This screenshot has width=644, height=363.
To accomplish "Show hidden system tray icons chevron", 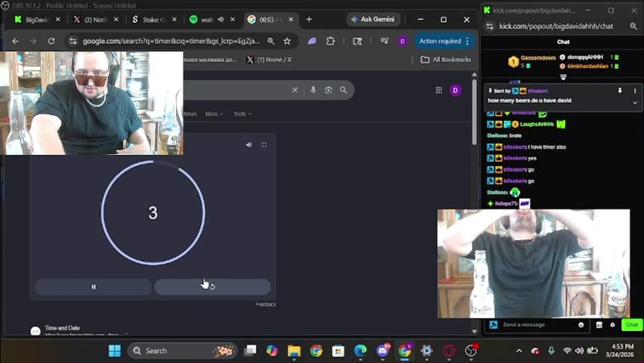I will (519, 351).
